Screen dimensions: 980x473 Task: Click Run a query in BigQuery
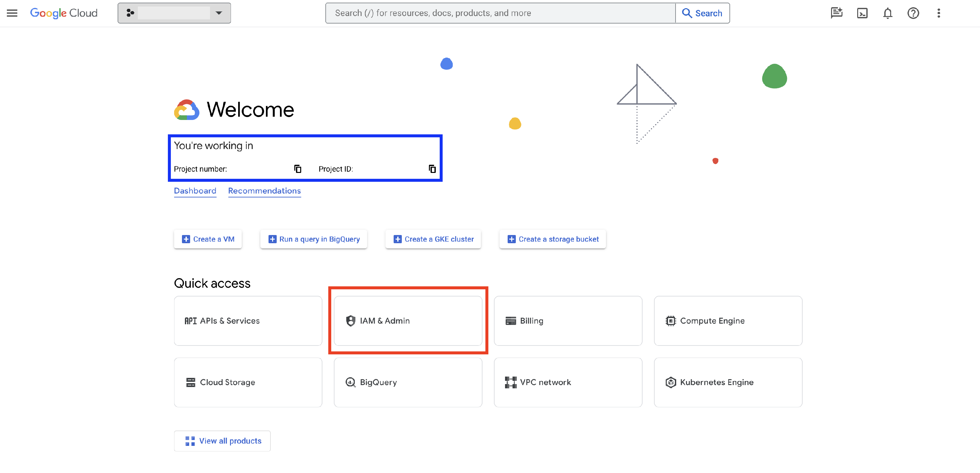pyautogui.click(x=314, y=239)
